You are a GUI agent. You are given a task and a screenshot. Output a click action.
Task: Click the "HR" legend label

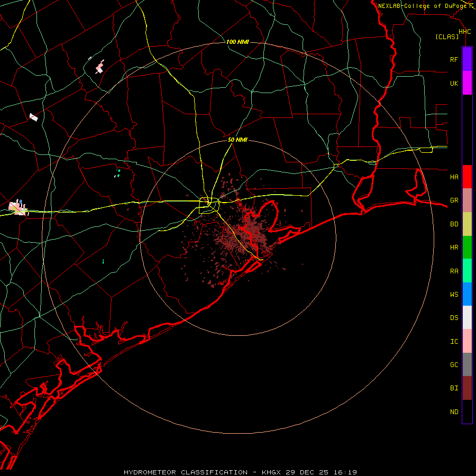click(454, 248)
